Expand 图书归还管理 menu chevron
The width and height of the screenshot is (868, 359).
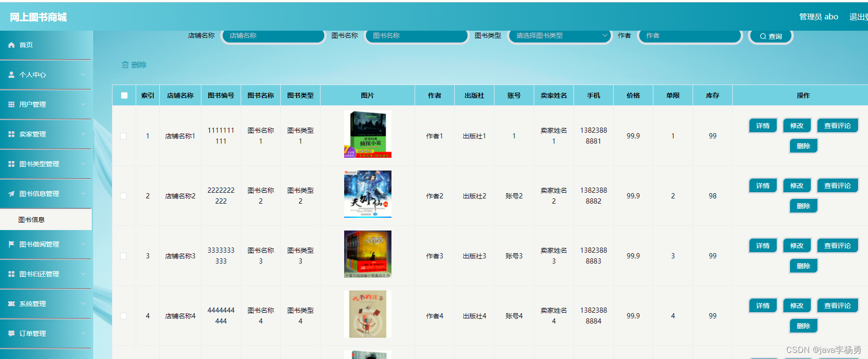pyautogui.click(x=83, y=274)
